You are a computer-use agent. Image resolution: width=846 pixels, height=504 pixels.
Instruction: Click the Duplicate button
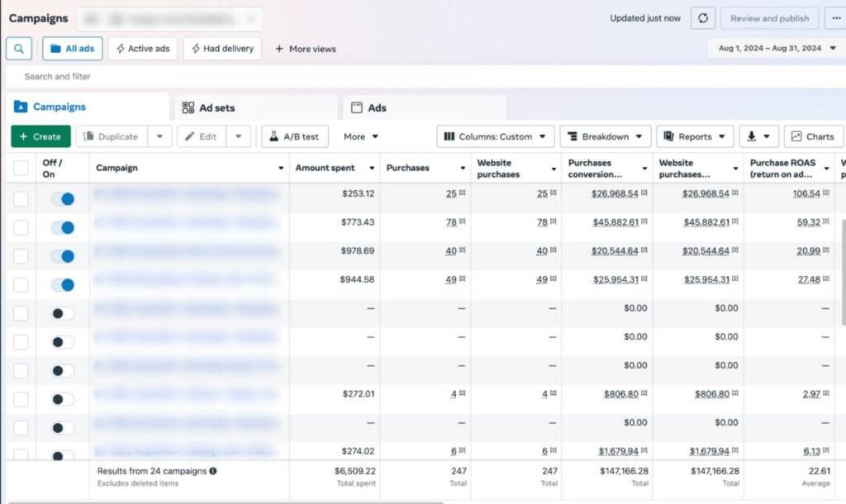coord(112,136)
